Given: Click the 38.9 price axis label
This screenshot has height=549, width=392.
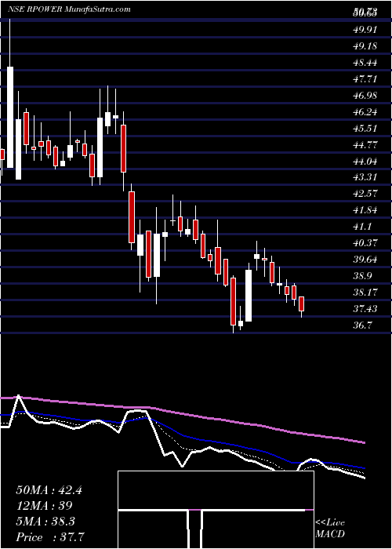Looking at the screenshot, I should pos(362,276).
